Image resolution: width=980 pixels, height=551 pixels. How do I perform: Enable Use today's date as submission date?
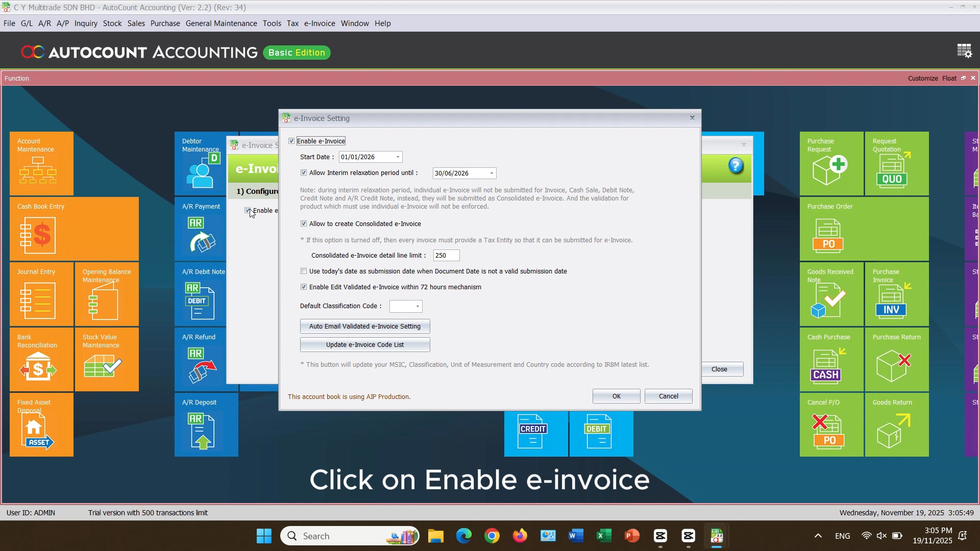[304, 271]
